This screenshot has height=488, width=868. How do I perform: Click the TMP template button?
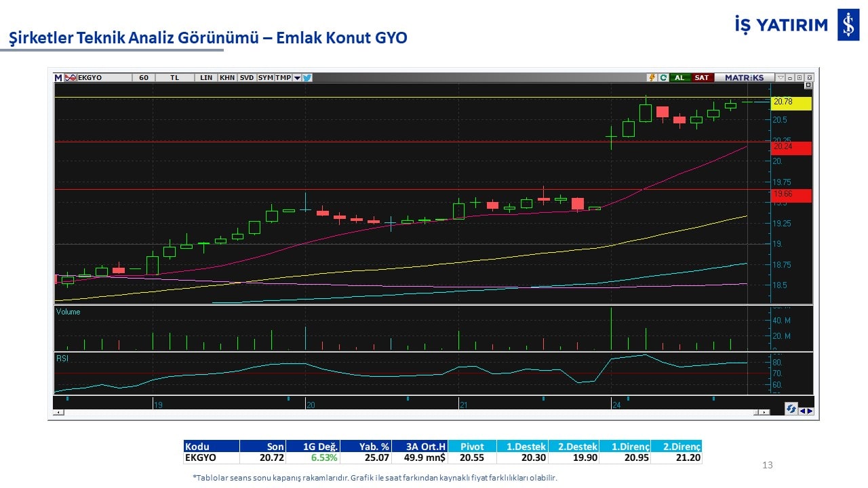pos(283,78)
